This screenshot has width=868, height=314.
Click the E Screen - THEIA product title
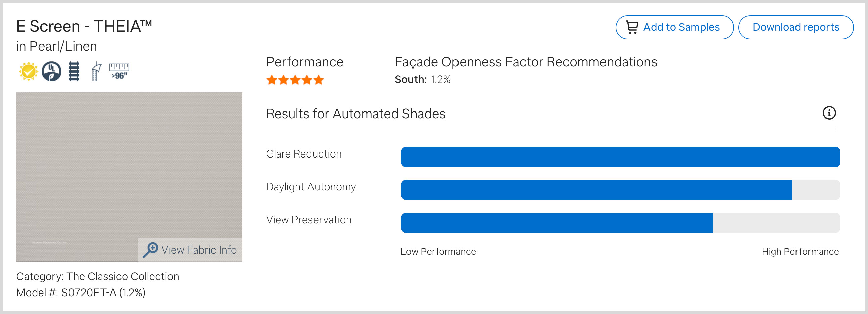pyautogui.click(x=84, y=26)
